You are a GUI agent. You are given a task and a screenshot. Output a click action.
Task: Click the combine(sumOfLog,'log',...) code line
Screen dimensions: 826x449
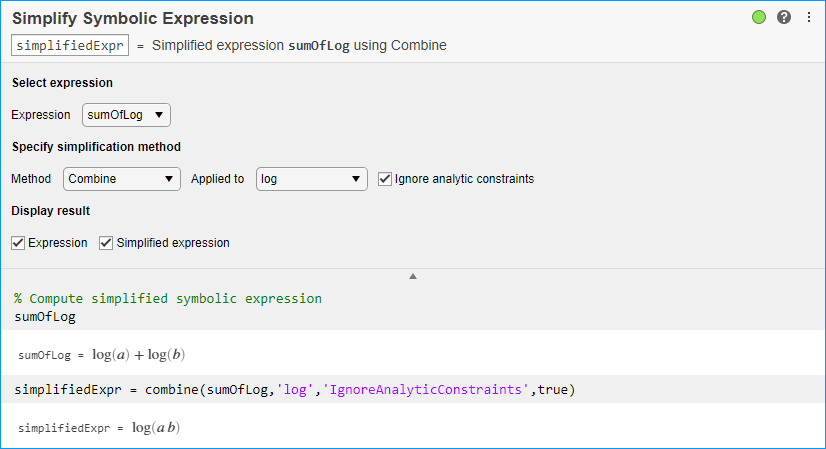295,389
